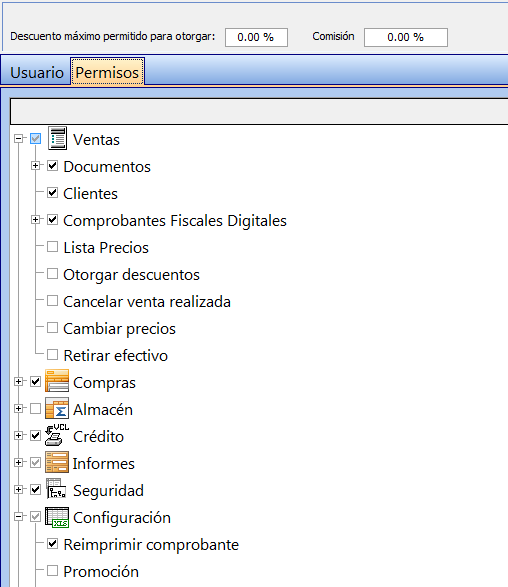Click the Ventas document icon

(57, 139)
